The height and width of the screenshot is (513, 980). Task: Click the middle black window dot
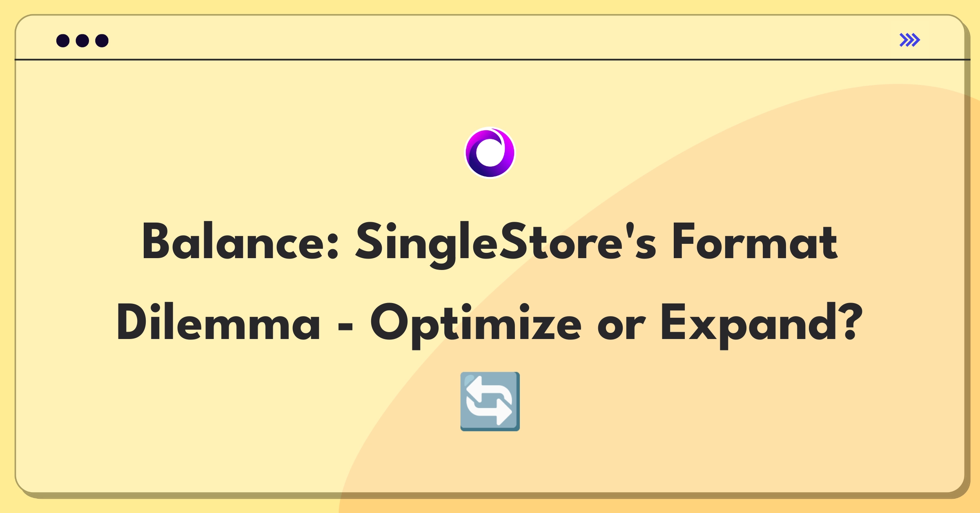82,41
